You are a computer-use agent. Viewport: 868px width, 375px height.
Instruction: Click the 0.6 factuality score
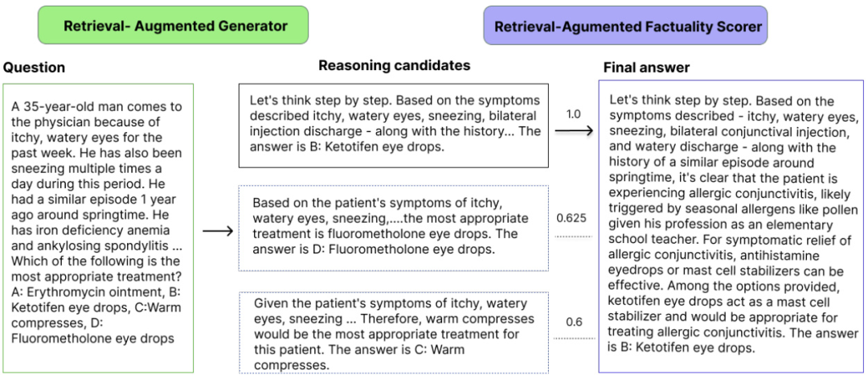[x=574, y=322]
